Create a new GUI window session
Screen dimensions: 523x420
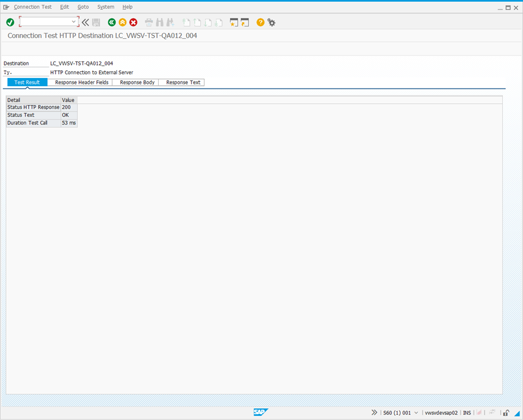(x=234, y=22)
